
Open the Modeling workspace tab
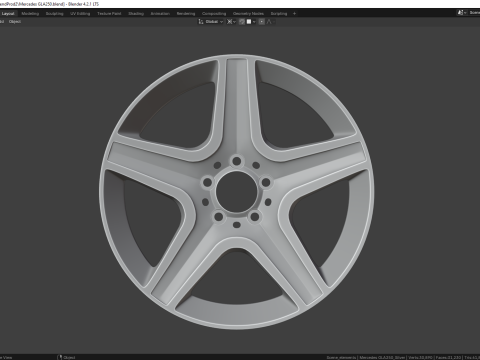[30, 14]
